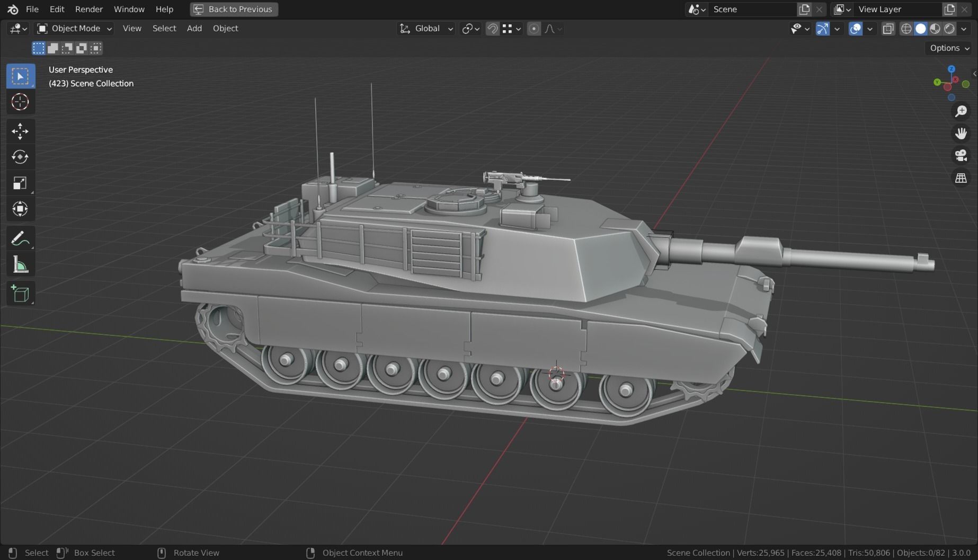978x560 pixels.
Task: Open the File menu
Action: tap(32, 9)
